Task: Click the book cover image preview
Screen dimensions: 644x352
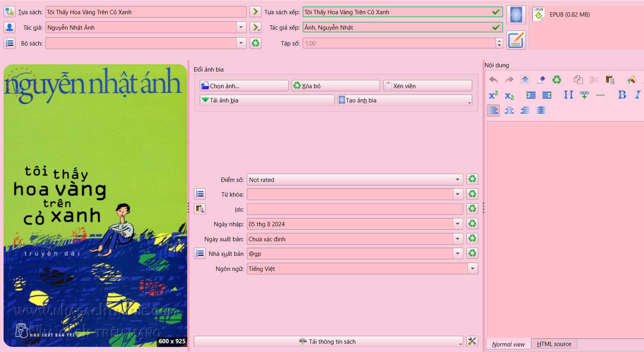Action: [95, 206]
